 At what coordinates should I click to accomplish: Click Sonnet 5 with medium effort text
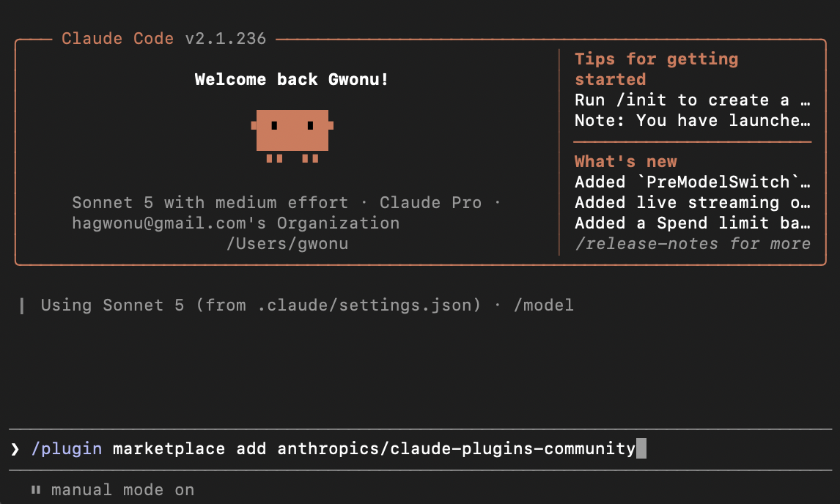210,202
